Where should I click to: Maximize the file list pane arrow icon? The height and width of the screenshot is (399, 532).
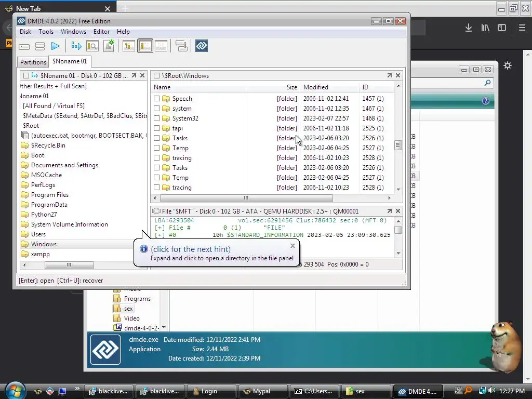(x=390, y=75)
